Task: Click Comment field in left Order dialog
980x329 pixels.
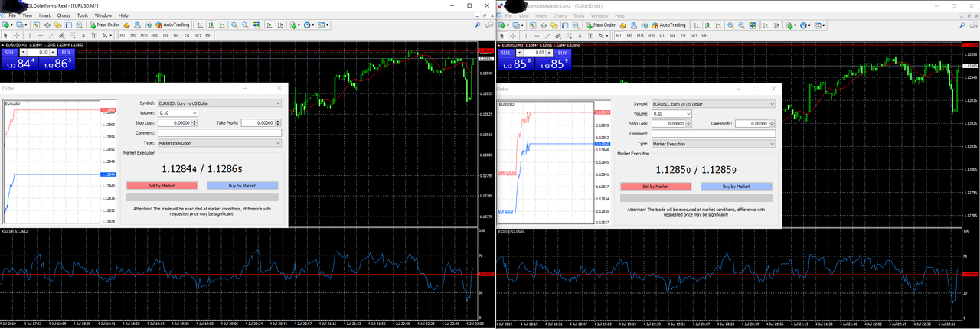Action: click(x=219, y=133)
